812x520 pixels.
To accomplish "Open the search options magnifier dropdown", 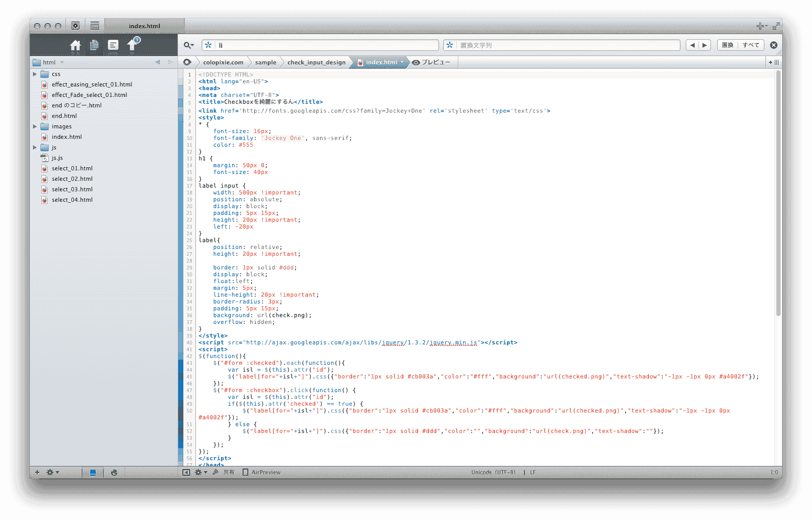I will click(189, 46).
